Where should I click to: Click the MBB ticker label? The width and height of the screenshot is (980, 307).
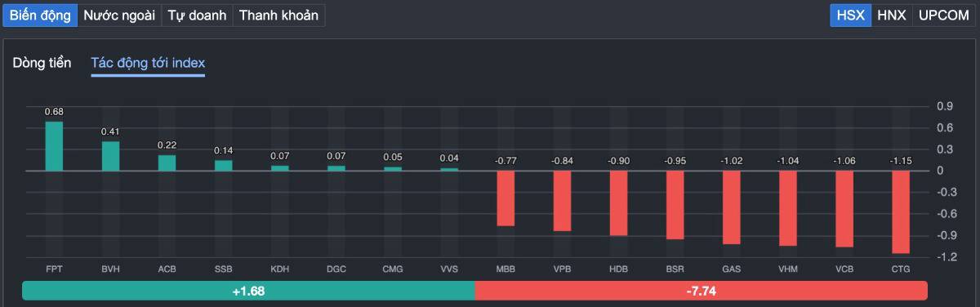tap(506, 269)
